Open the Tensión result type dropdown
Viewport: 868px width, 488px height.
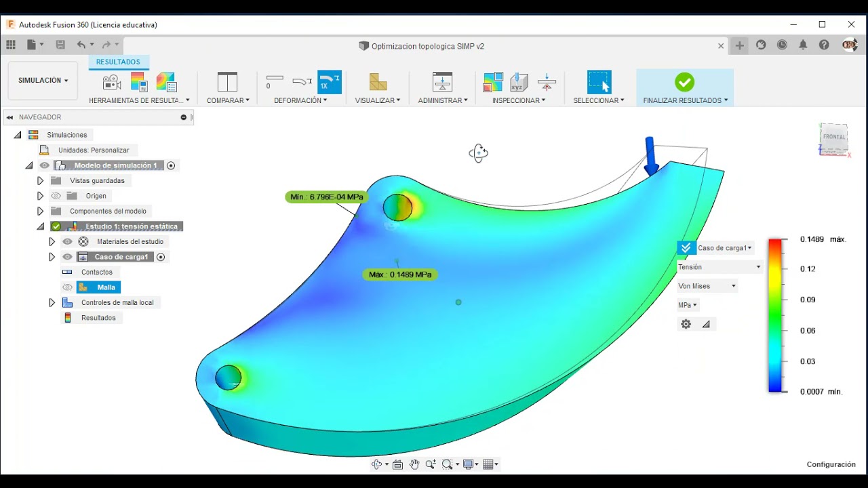click(x=719, y=267)
